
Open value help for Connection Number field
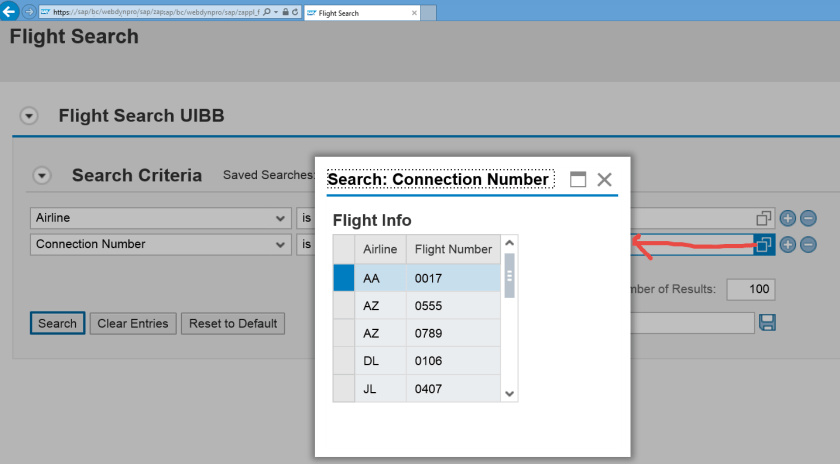pyautogui.click(x=765, y=244)
